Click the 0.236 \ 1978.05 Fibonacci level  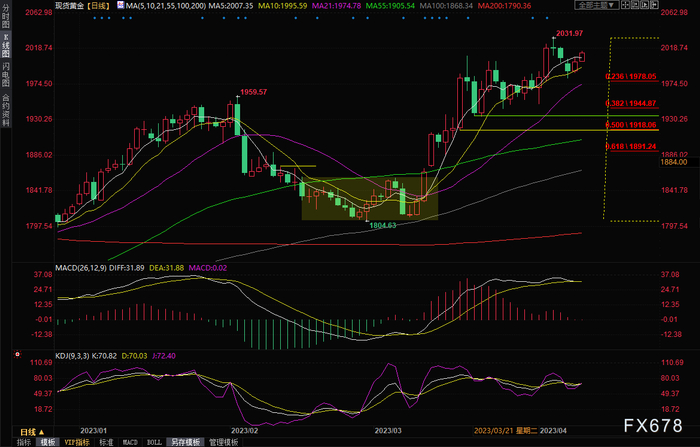point(631,76)
